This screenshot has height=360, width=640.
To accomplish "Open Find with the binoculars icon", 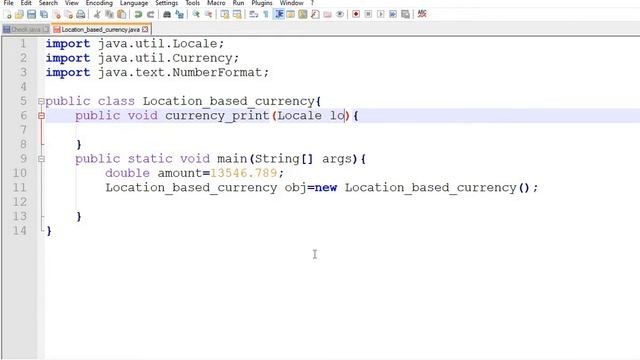I will click(x=167, y=15).
